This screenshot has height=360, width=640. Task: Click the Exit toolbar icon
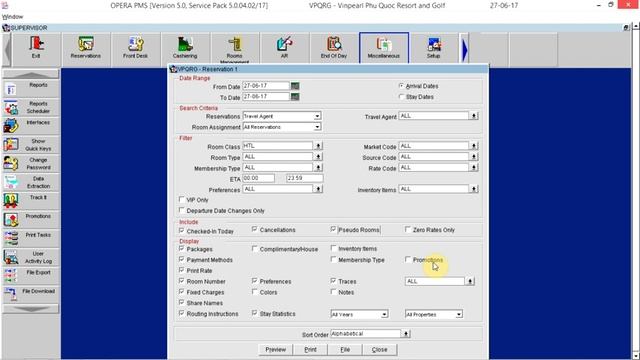point(36,48)
